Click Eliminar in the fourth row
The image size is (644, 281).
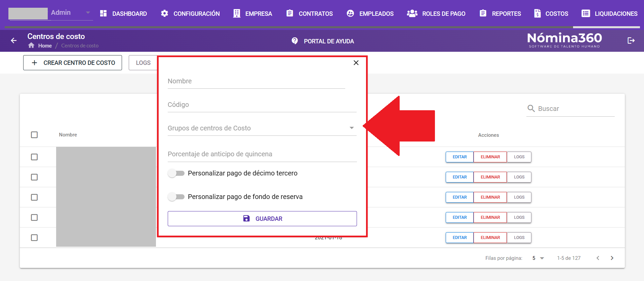click(490, 217)
